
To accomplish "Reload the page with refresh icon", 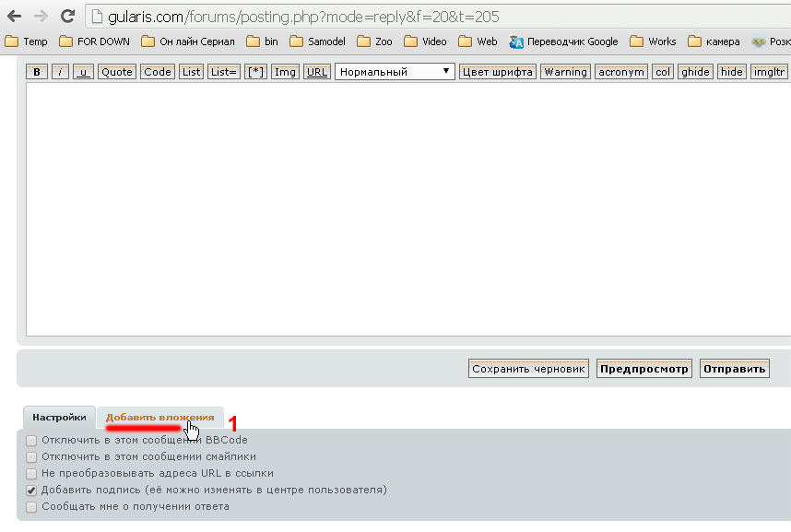I will pyautogui.click(x=67, y=17).
